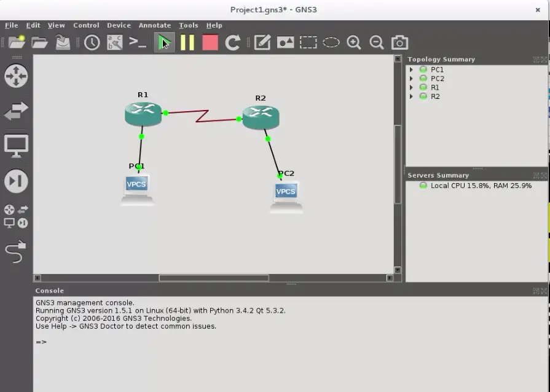Image resolution: width=550 pixels, height=392 pixels.
Task: Select PC2 VPCS node on canvas
Action: [x=286, y=197]
